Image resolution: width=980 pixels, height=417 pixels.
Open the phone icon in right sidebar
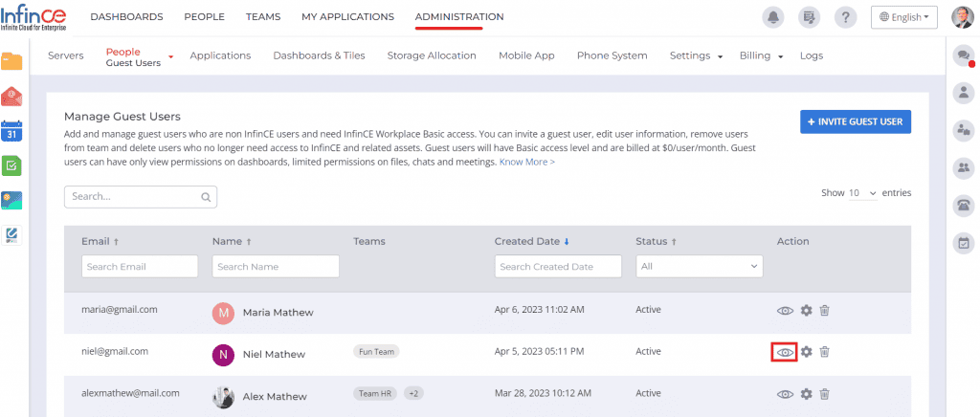tap(963, 205)
